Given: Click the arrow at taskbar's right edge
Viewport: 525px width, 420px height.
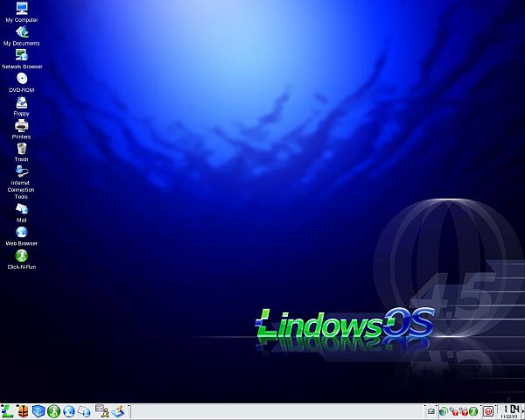Looking at the screenshot, I should 521,411.
